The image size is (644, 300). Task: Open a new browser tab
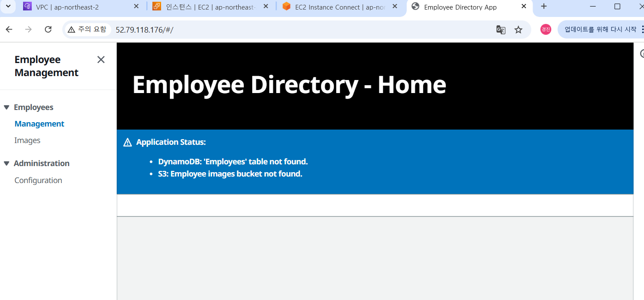pos(544,7)
